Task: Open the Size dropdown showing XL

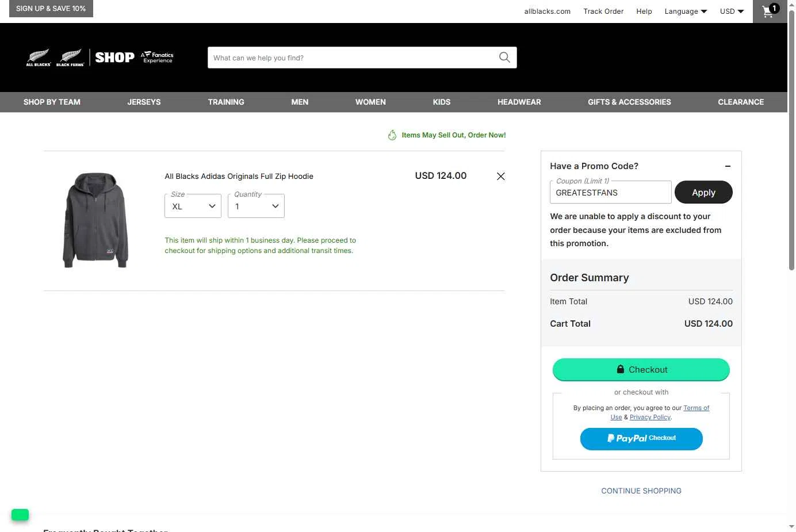Action: coord(193,206)
